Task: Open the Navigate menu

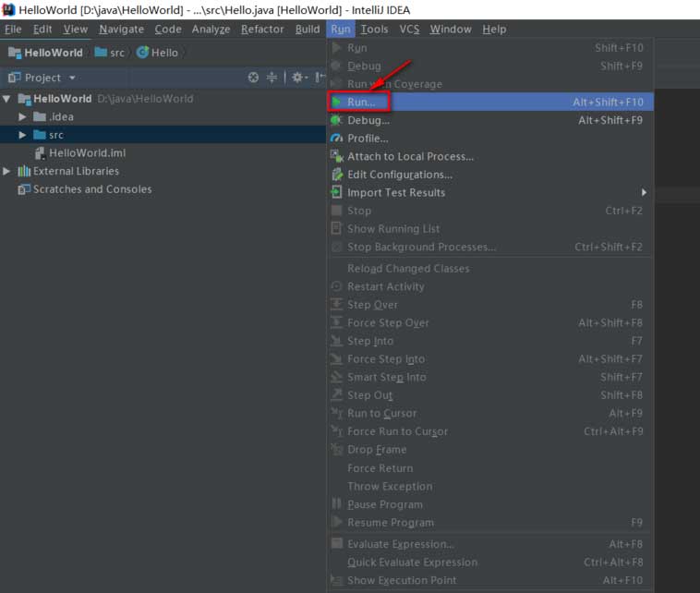Action: pyautogui.click(x=121, y=29)
